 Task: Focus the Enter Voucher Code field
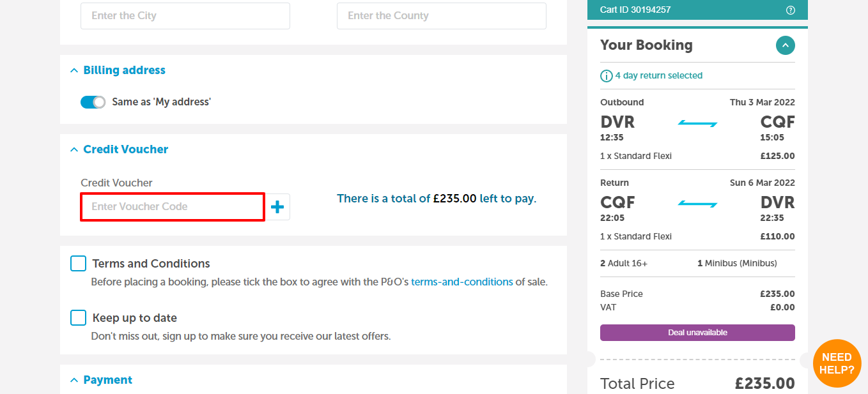[x=173, y=207]
